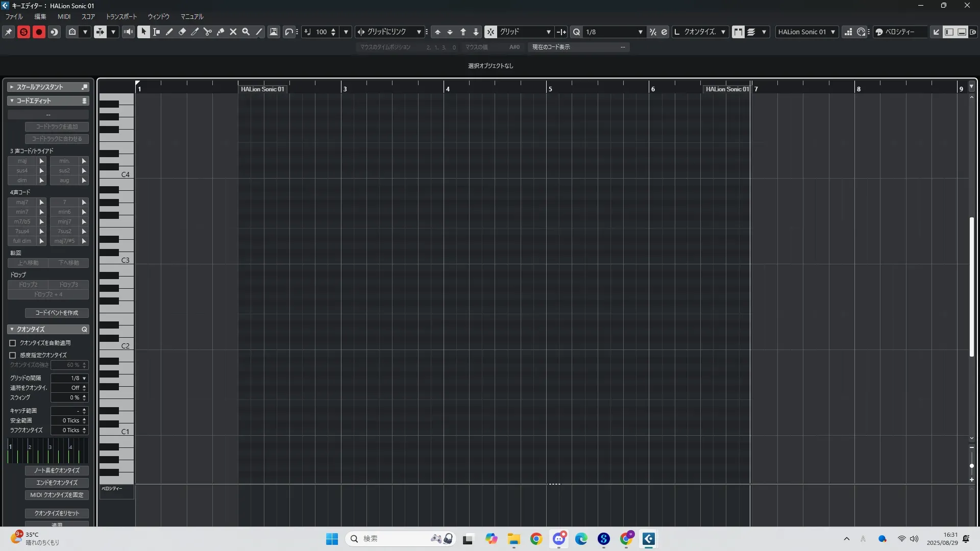Viewport: 980px width, 551px height.
Task: Toggle Snap on/off button
Action: [491, 32]
